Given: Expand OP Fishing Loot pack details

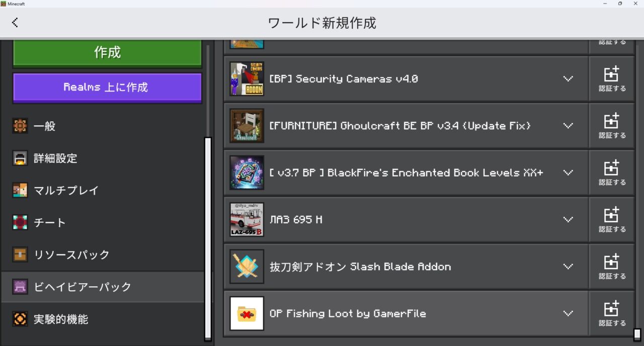Looking at the screenshot, I should coord(568,313).
